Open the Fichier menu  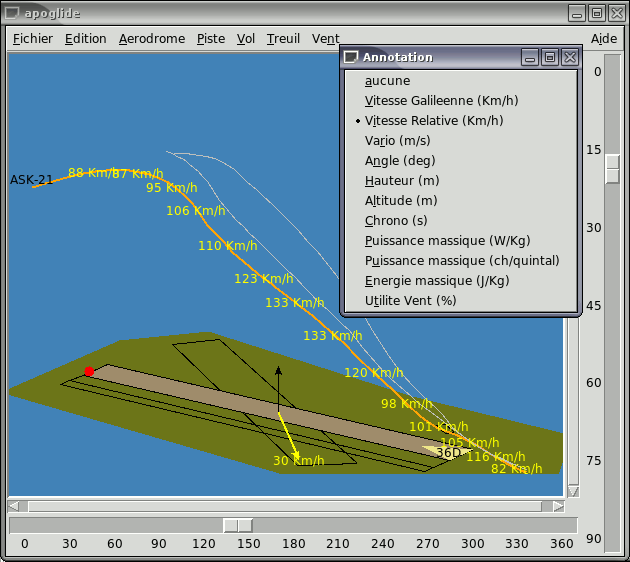(33, 39)
